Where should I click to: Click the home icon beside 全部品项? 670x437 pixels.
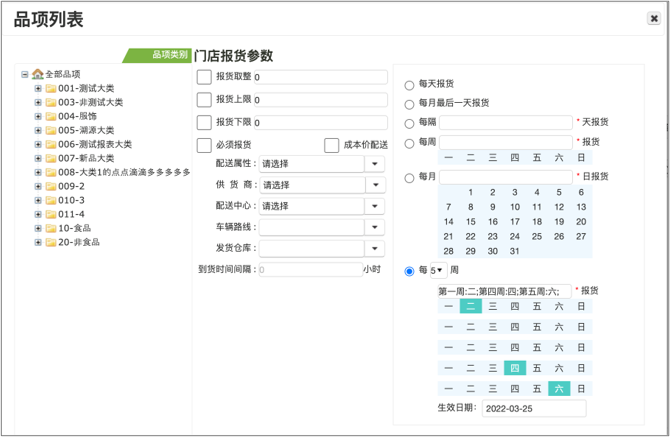[x=38, y=74]
